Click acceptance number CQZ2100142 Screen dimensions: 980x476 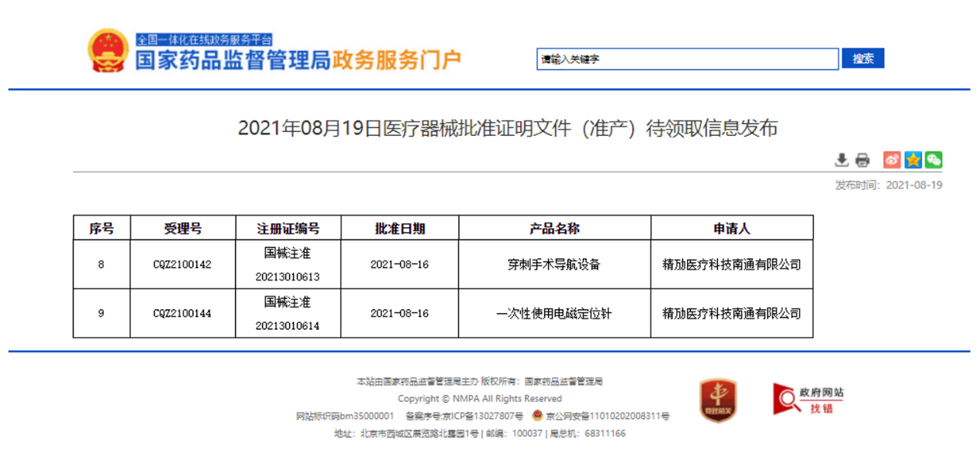182,264
